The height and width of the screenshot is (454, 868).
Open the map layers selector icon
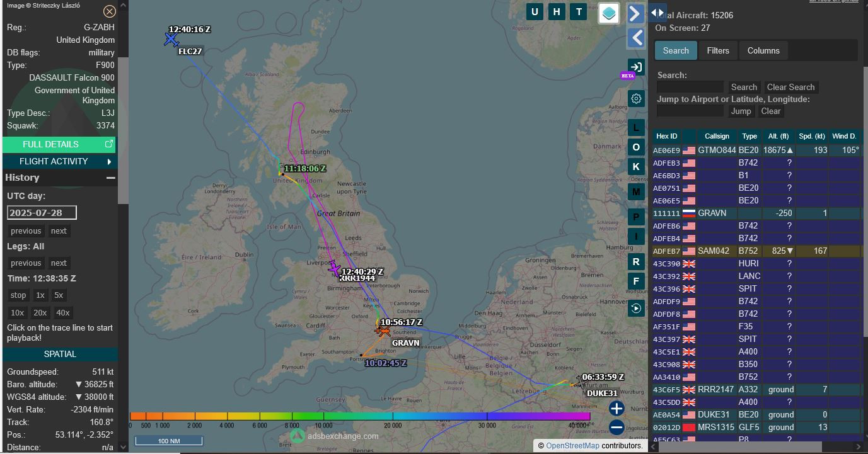(609, 13)
